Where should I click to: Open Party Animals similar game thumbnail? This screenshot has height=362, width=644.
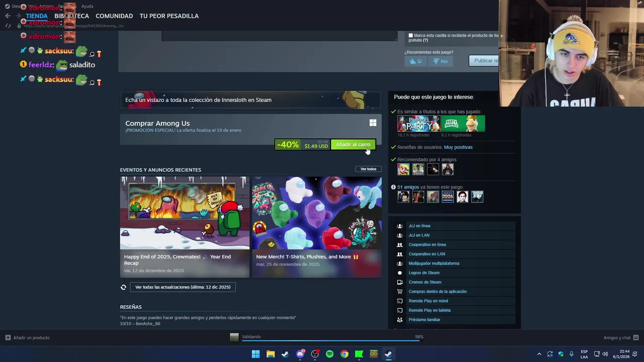[463, 124]
